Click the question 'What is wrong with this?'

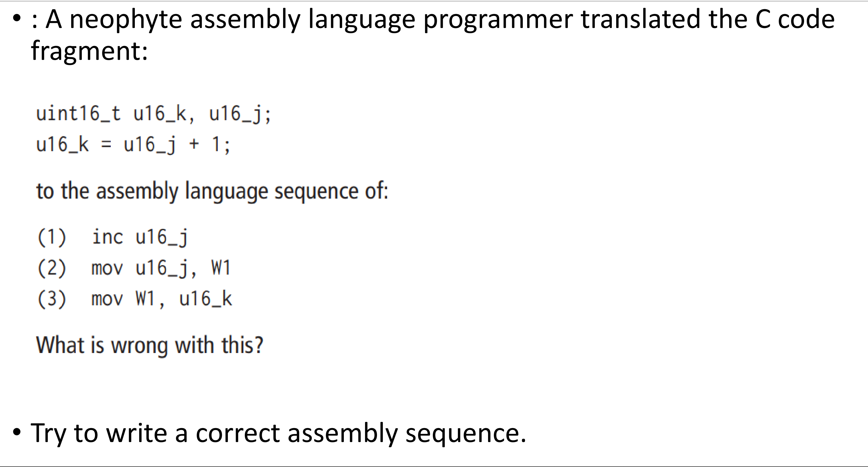150,345
